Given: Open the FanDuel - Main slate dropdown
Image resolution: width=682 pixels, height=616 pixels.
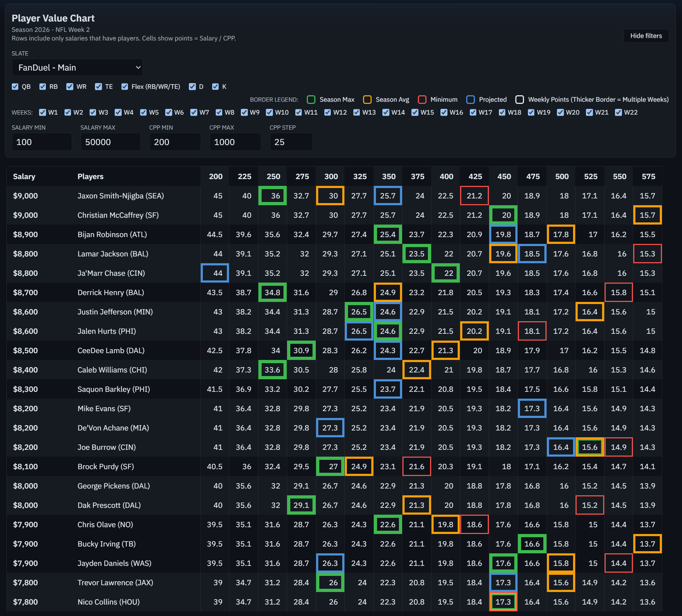Looking at the screenshot, I should click(77, 67).
